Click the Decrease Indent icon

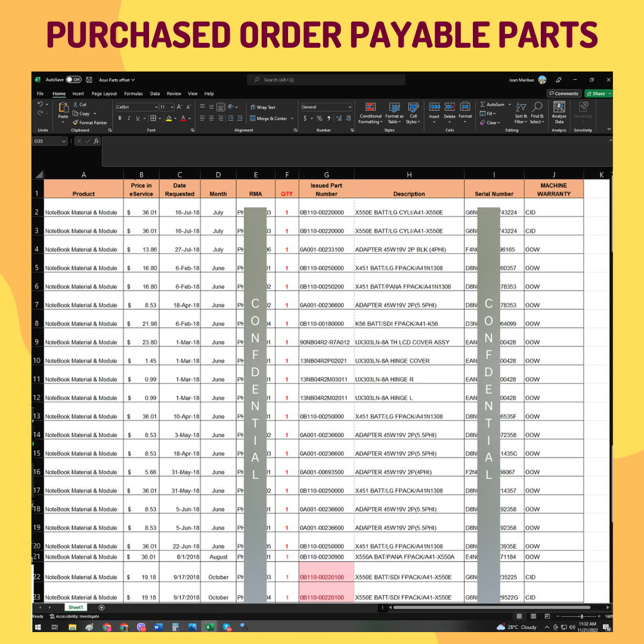(231, 118)
